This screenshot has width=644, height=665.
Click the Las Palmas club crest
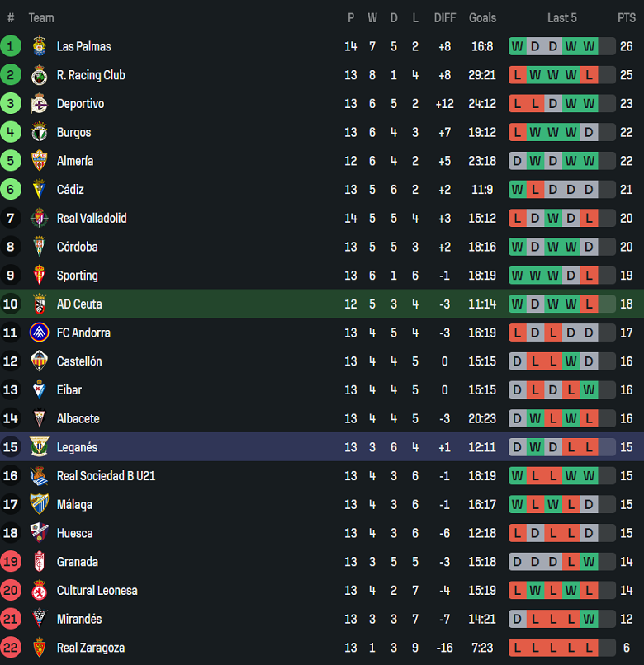[39, 46]
